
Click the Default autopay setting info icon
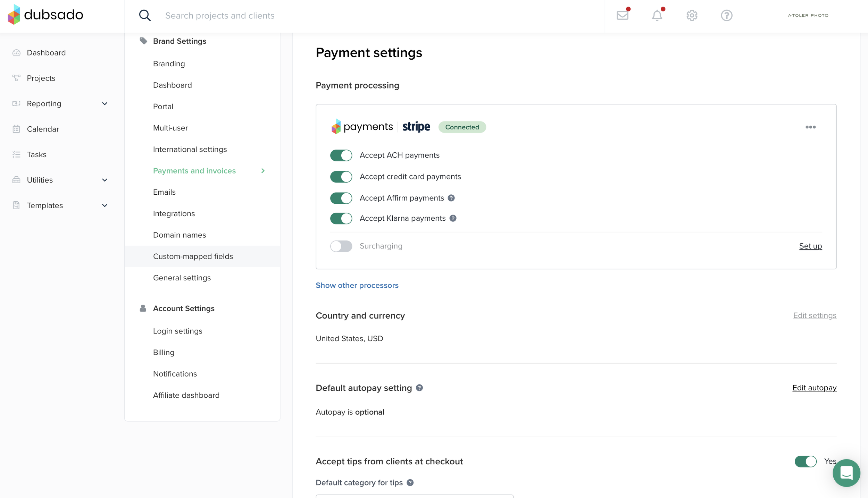(x=419, y=388)
